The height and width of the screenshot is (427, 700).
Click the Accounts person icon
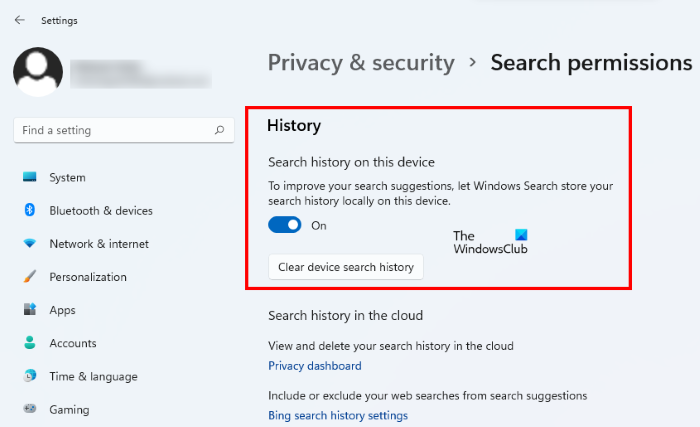coord(30,343)
